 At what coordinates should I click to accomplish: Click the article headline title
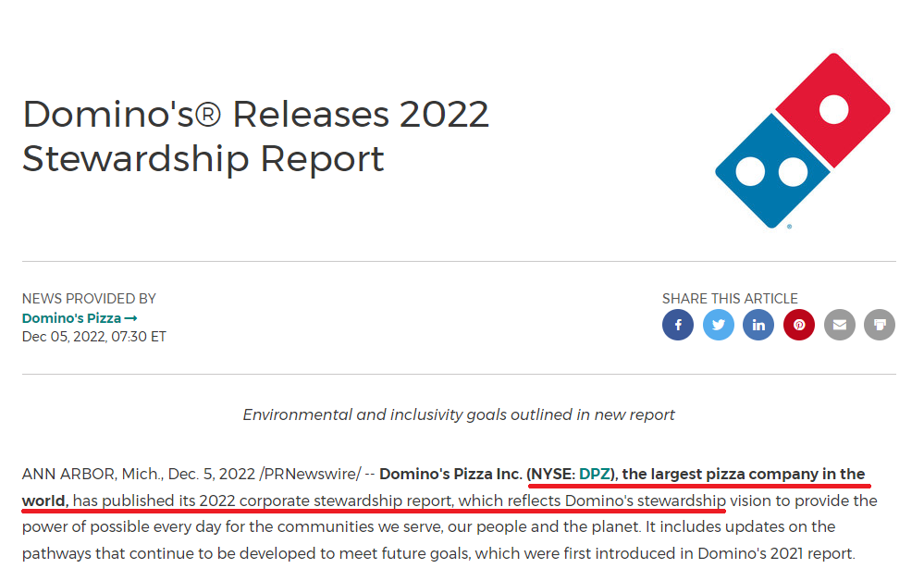255,136
